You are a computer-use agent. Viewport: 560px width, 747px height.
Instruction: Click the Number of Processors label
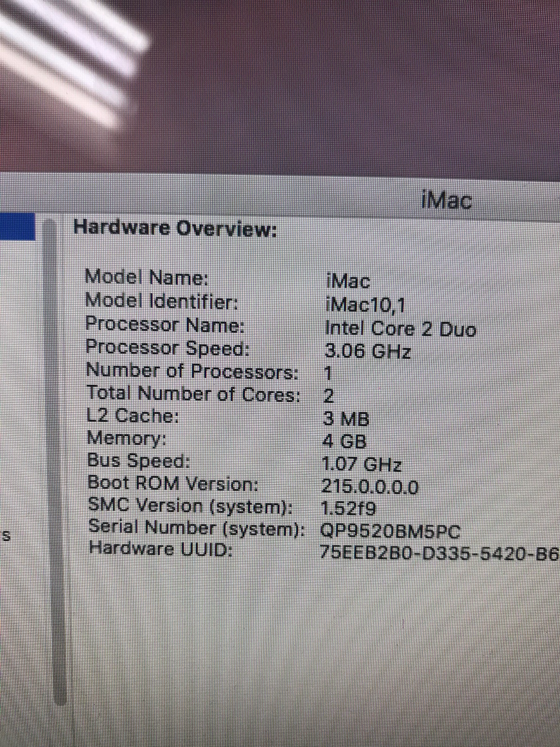[x=193, y=371]
